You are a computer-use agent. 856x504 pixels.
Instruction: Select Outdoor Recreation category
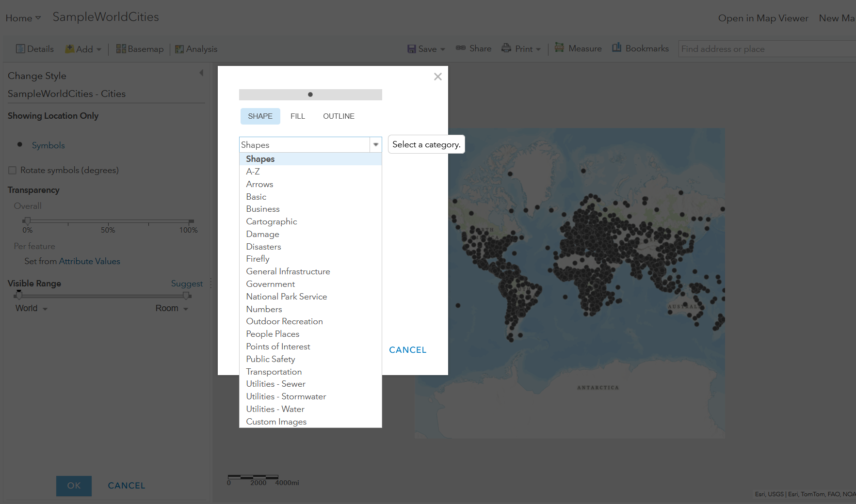click(310, 321)
